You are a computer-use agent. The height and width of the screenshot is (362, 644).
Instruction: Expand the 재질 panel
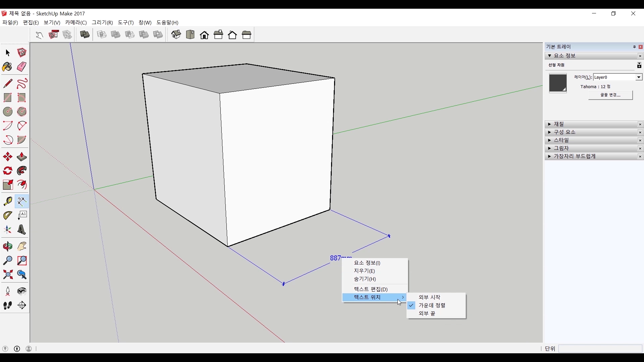click(559, 124)
